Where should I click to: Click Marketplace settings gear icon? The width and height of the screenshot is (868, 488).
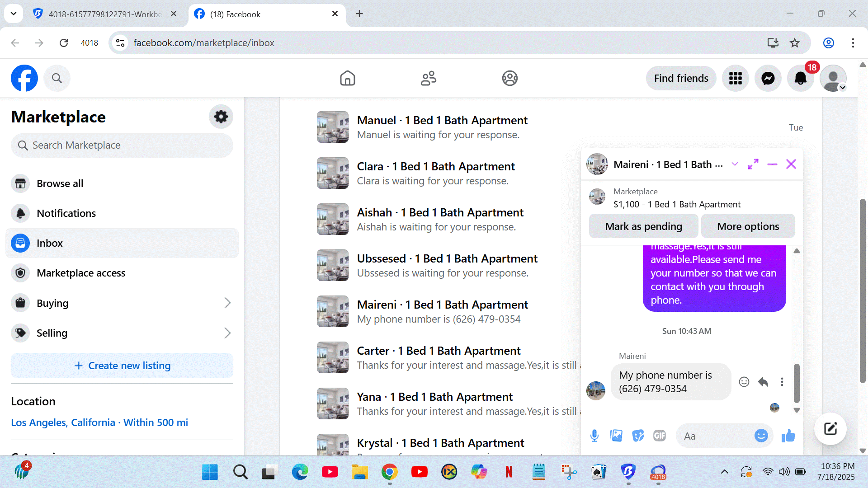221,117
